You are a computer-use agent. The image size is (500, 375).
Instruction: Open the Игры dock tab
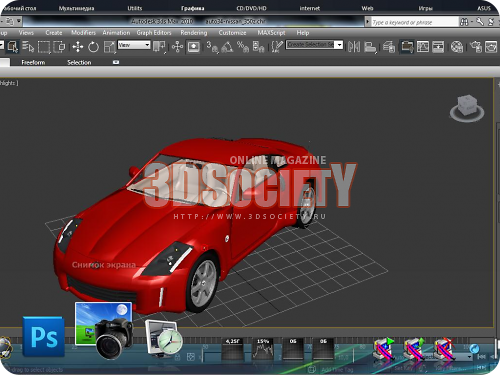tap(425, 8)
